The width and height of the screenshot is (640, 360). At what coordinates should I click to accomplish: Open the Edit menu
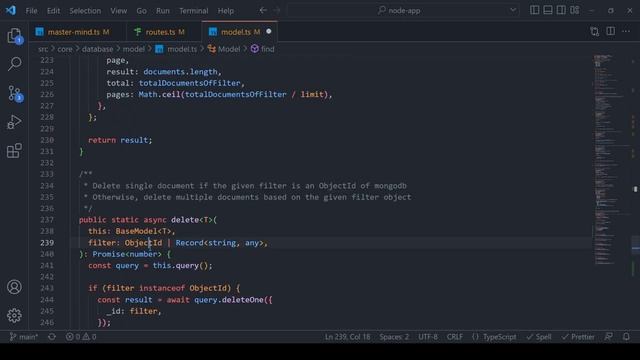[53, 11]
